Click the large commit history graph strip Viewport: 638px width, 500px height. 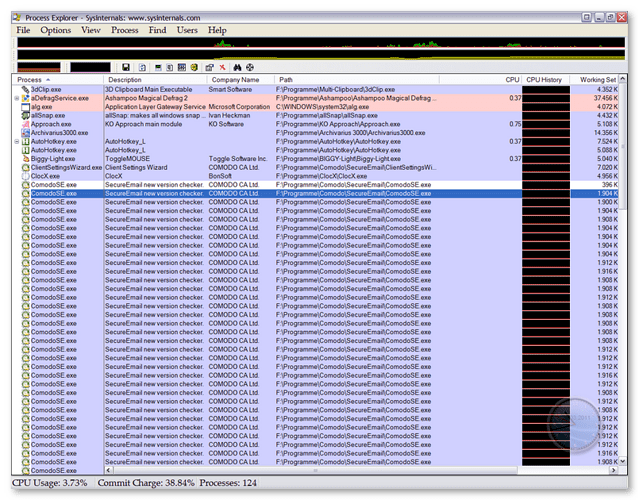point(321,55)
